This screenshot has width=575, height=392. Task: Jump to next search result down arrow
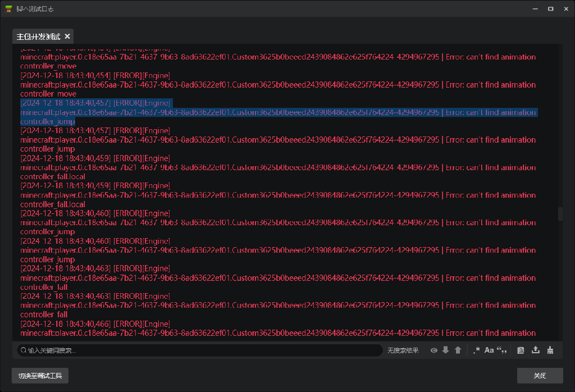(x=446, y=350)
